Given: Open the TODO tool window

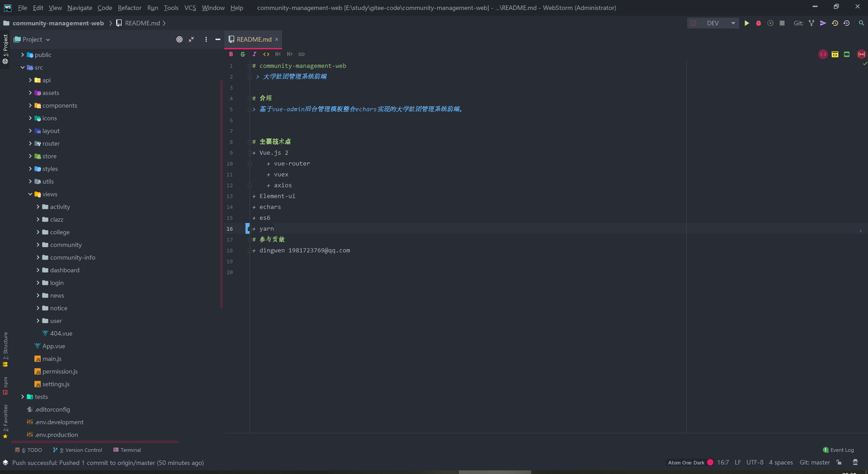Looking at the screenshot, I should 28,450.
